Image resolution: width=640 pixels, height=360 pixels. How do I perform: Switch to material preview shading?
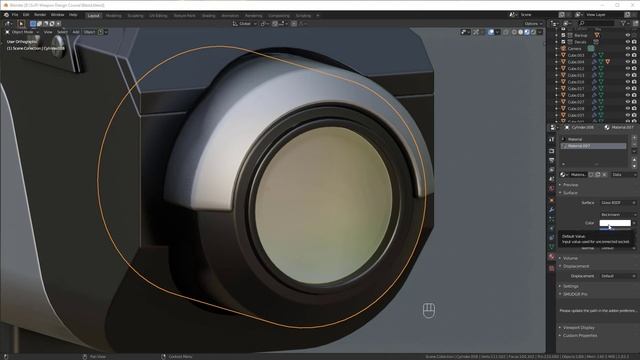[x=527, y=32]
